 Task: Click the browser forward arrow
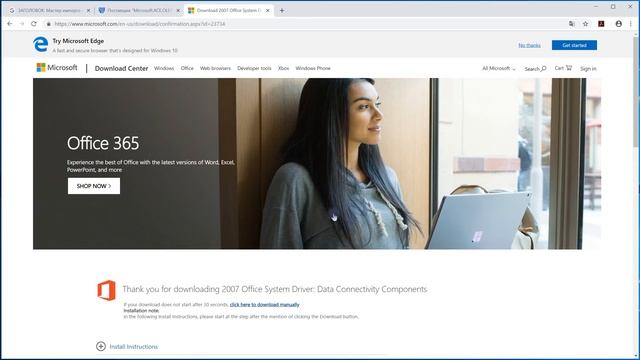[x=22, y=24]
